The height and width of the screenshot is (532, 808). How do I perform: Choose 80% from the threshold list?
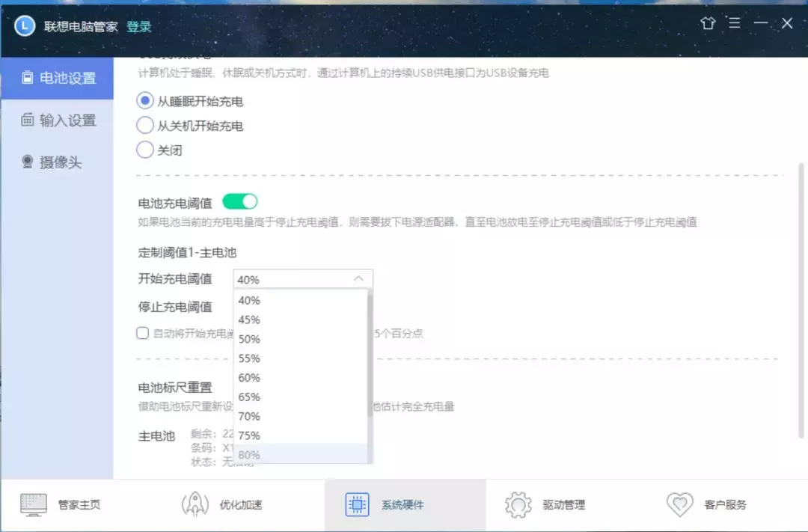301,455
